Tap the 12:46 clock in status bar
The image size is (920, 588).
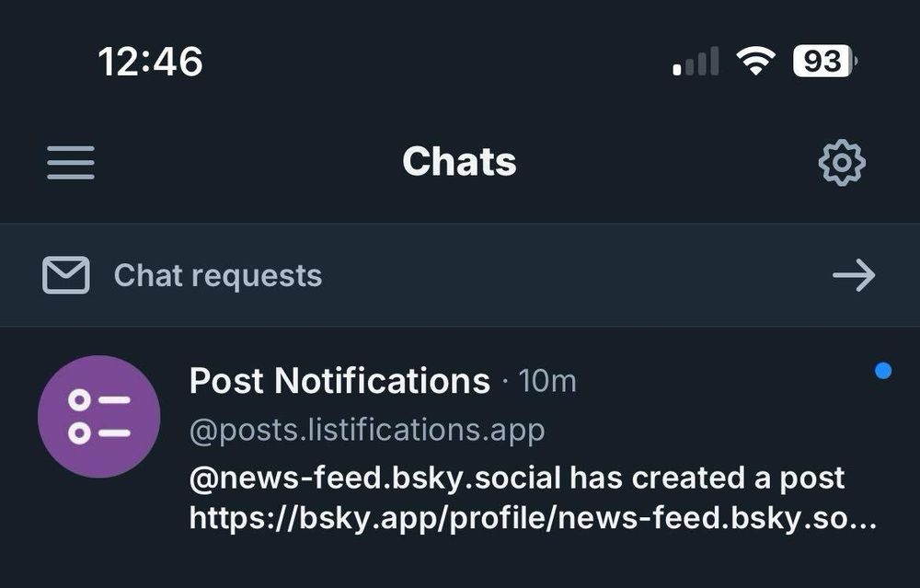[x=150, y=62]
